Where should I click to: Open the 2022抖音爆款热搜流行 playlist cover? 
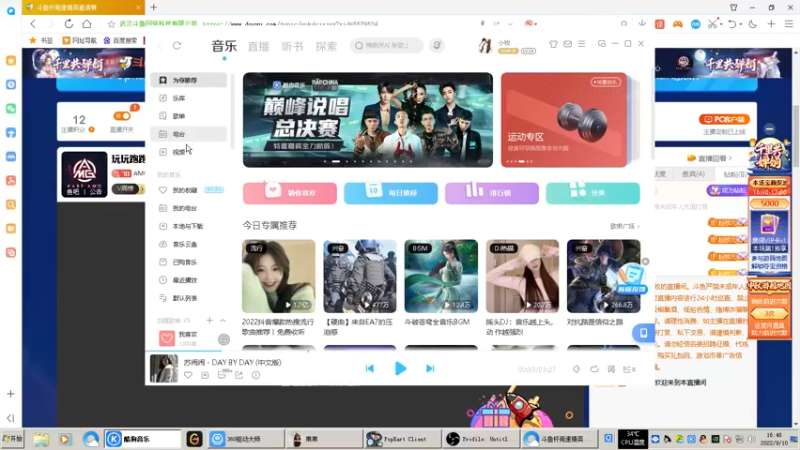pos(279,276)
